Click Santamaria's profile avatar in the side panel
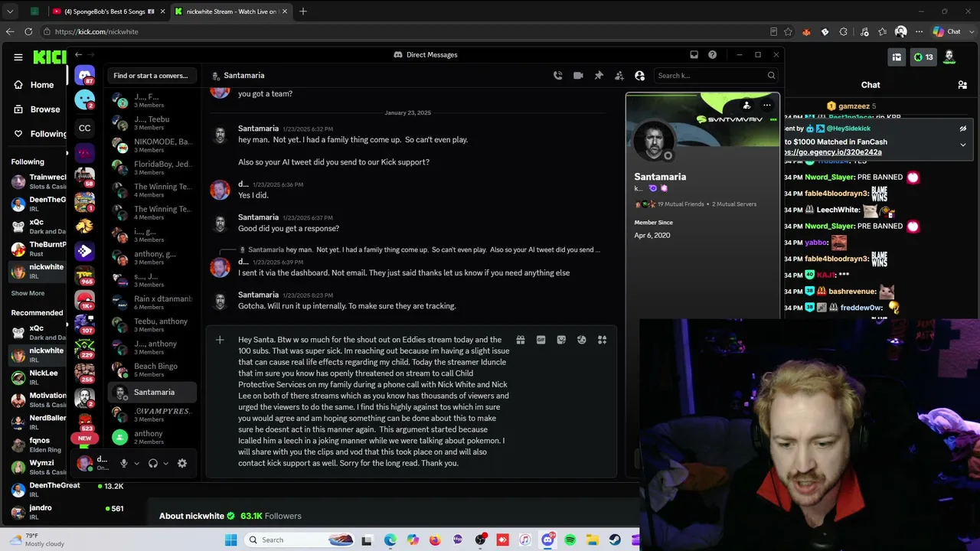The image size is (980, 551). (x=653, y=142)
